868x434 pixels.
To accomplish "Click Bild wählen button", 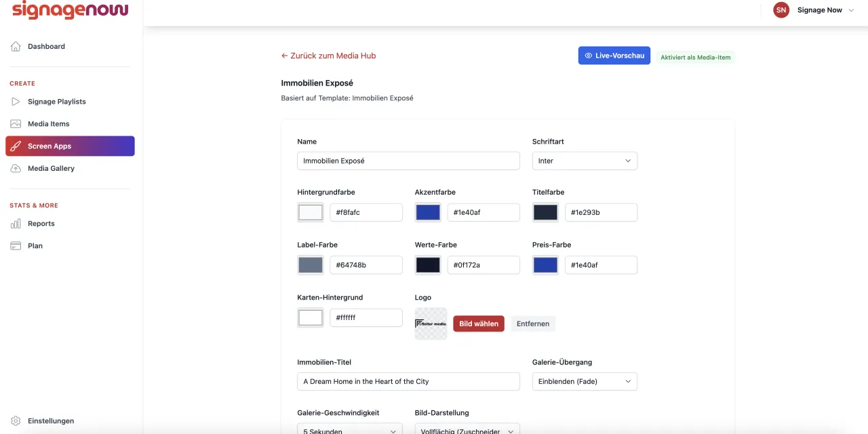I will point(479,323).
